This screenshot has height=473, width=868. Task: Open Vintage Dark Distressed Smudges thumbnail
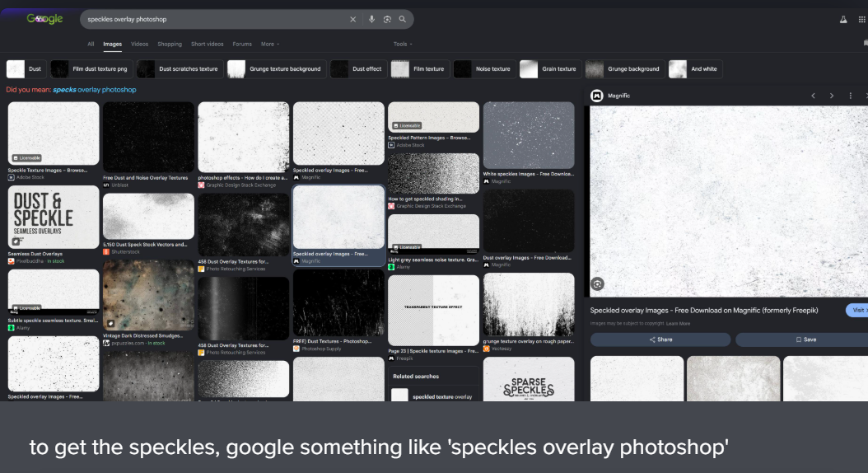pos(148,296)
